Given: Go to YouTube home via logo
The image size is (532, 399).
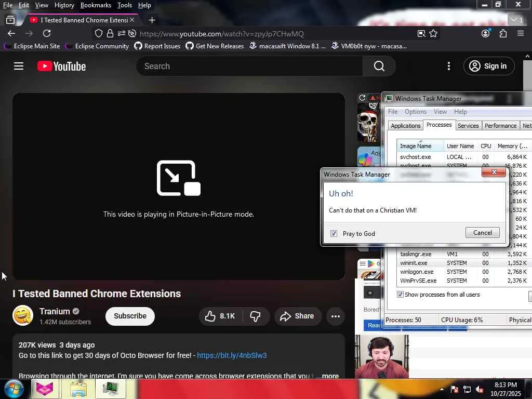Looking at the screenshot, I should (x=61, y=66).
